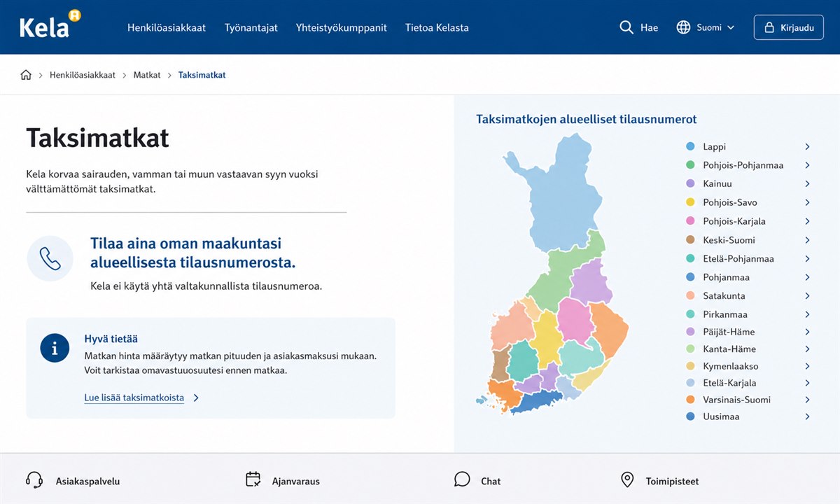Click the speech bubble Chat icon

(x=462, y=479)
